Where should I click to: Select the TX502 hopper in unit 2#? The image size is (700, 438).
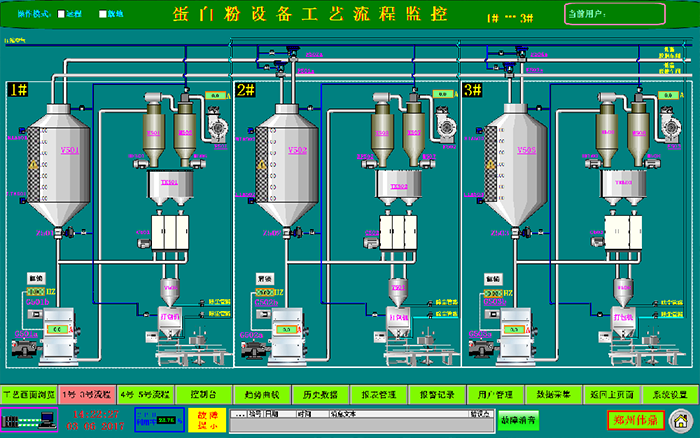coord(399,188)
